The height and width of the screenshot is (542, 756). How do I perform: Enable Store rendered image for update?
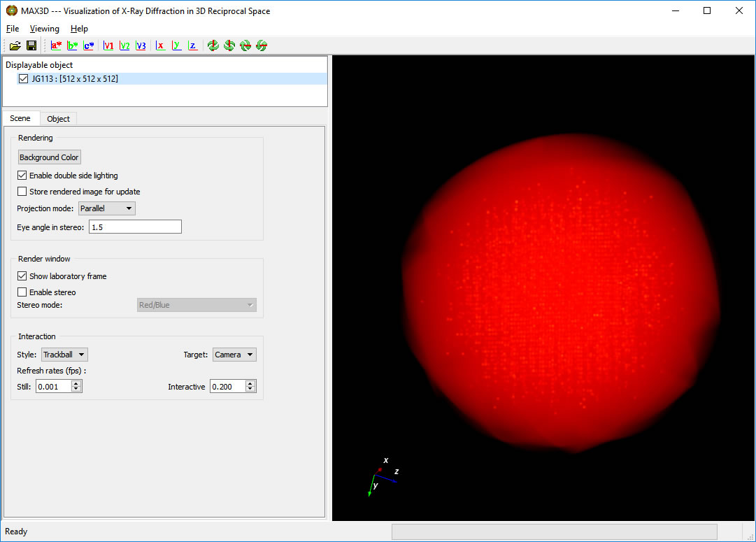coord(22,192)
